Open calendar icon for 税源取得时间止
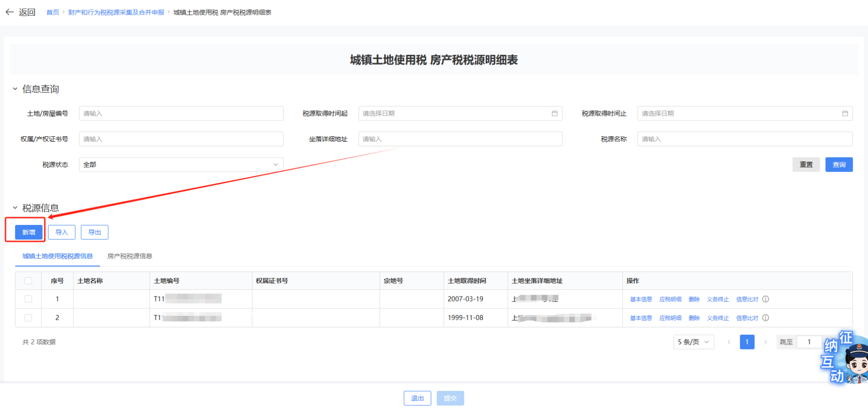 845,114
